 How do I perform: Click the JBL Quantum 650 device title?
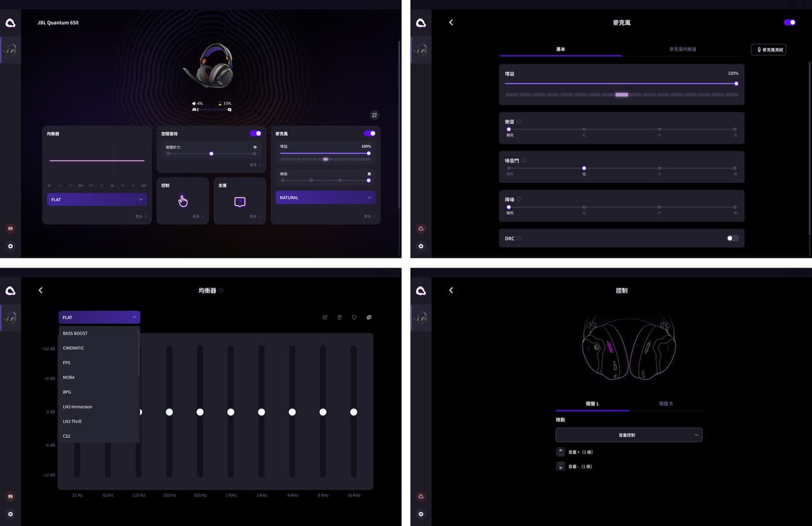(58, 23)
